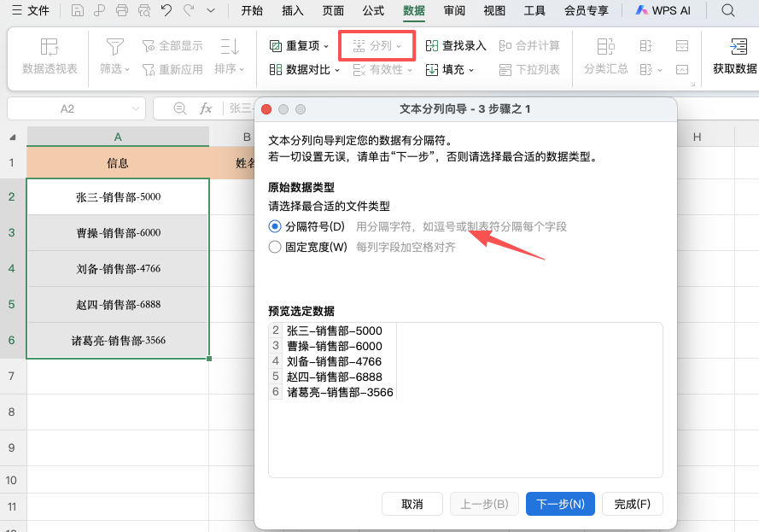The image size is (759, 532).
Task: Click the select-all corner triangle
Action: pyautogui.click(x=13, y=137)
